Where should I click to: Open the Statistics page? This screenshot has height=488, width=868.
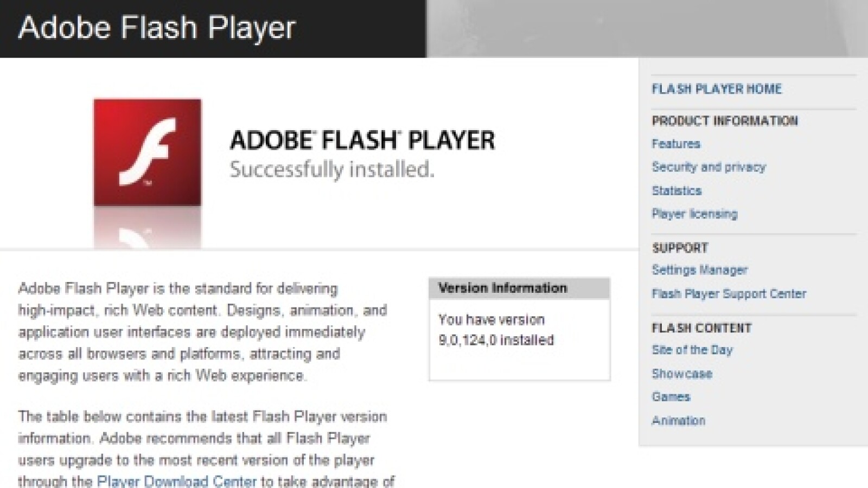pyautogui.click(x=676, y=190)
